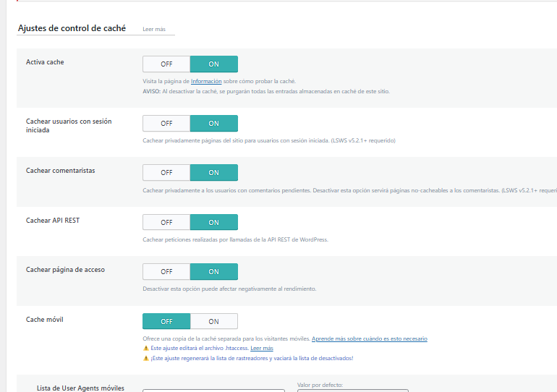Image resolution: width=557 pixels, height=392 pixels.
Task: Open the Información link
Action: [206, 81]
